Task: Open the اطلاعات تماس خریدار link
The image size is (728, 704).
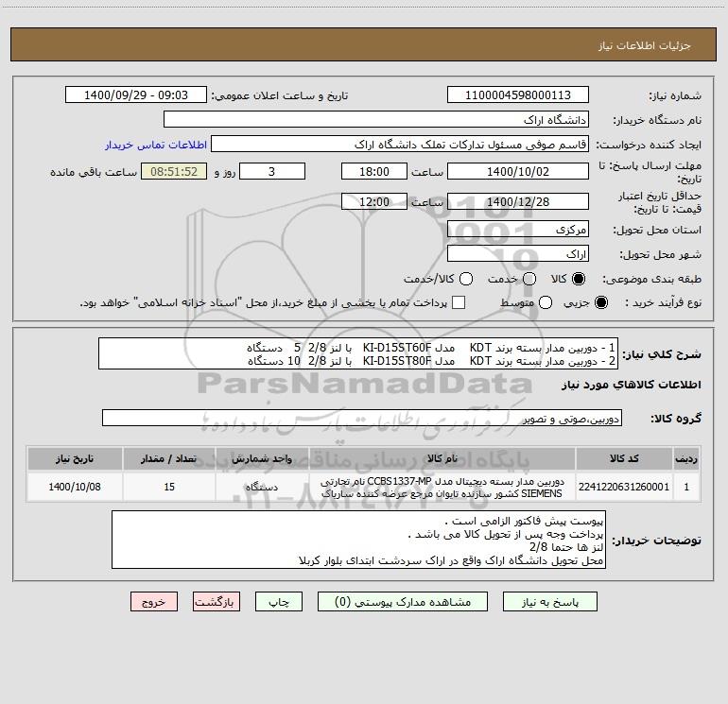Action: click(x=156, y=145)
